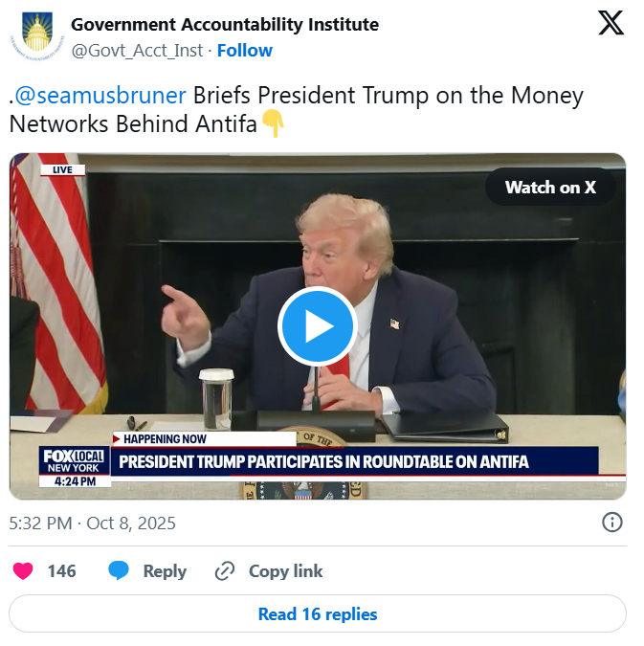Image resolution: width=644 pixels, height=646 pixels.
Task: Open the @seamusbruner mention link
Action: click(100, 95)
